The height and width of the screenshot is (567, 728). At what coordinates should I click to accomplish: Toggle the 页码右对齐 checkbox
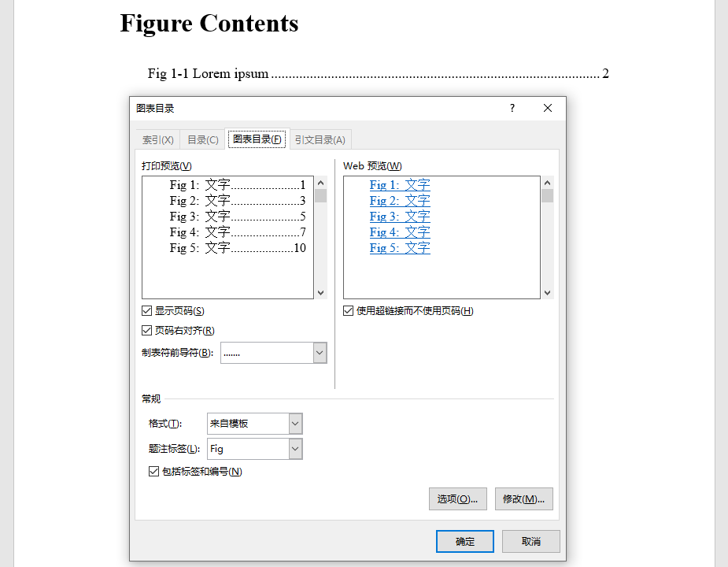[x=146, y=330]
